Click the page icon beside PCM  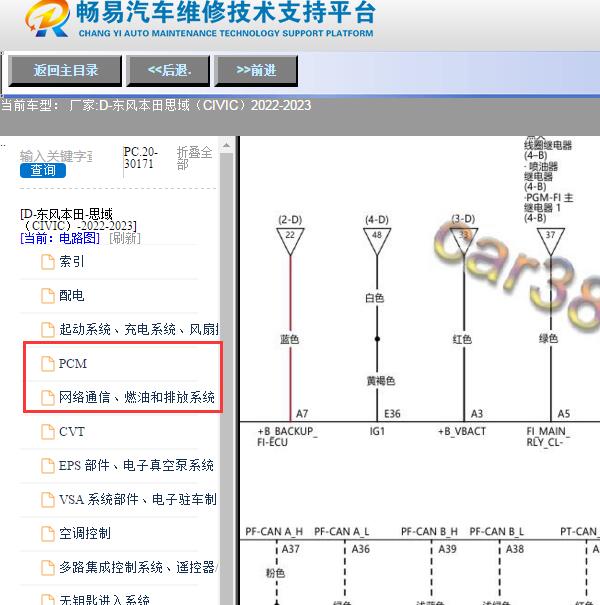click(x=48, y=363)
